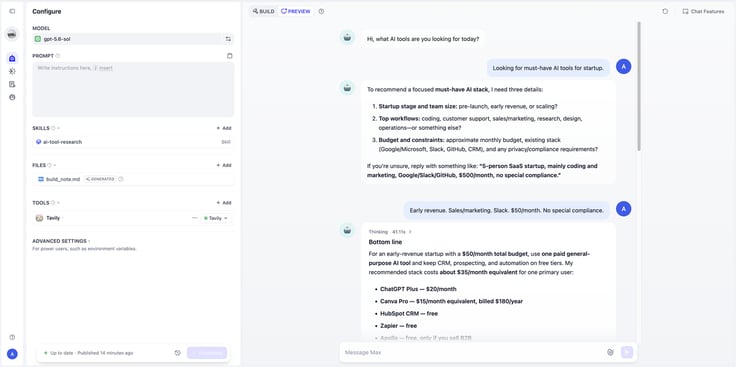Image resolution: width=736 pixels, height=367 pixels.
Task: Click user avatar beside 'Looking for must-have' message
Action: pyautogui.click(x=623, y=67)
